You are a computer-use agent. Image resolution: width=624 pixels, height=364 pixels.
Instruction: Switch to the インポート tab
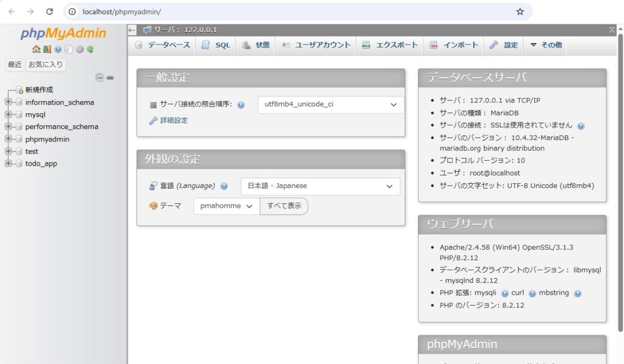pyautogui.click(x=453, y=45)
